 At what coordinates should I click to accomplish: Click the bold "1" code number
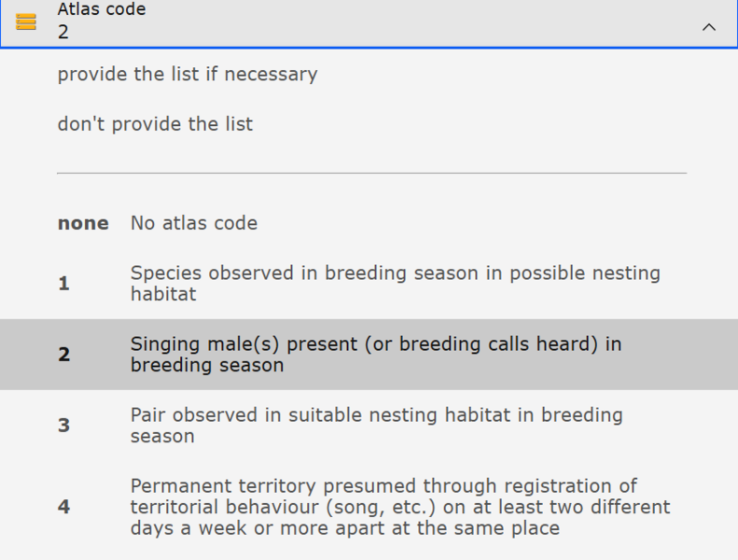(63, 284)
